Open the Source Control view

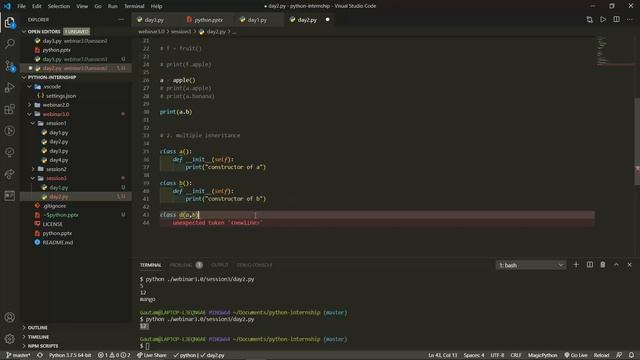(10, 65)
